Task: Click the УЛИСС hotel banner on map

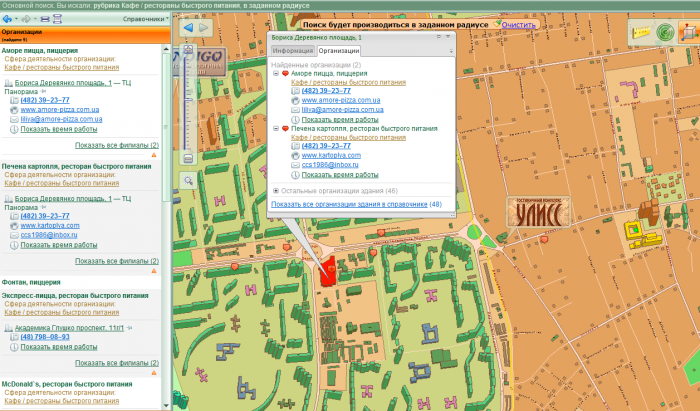Action: click(538, 212)
